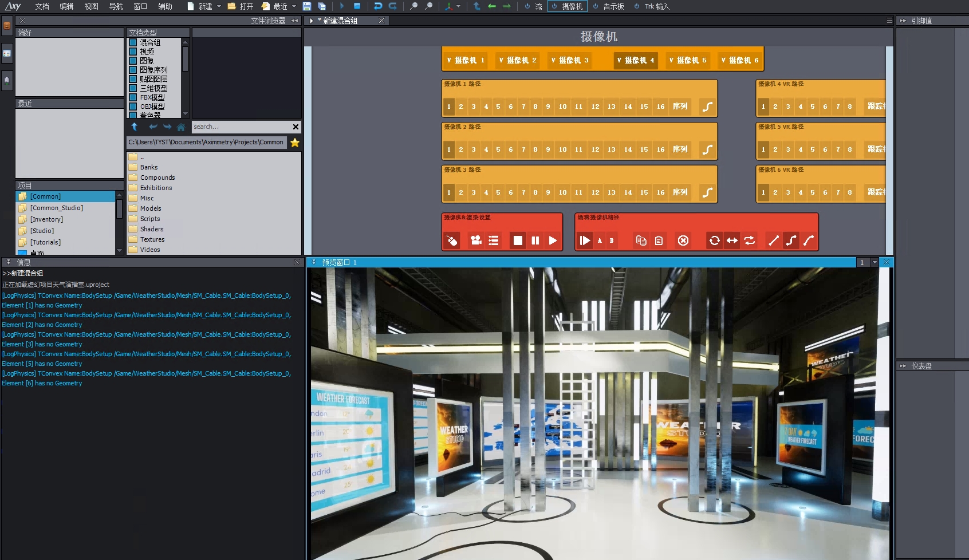
Task: Click the redo arrow icon
Action: (x=393, y=6)
